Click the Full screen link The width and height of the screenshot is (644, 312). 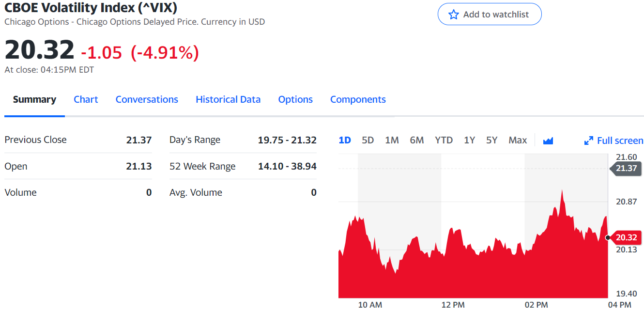point(620,140)
